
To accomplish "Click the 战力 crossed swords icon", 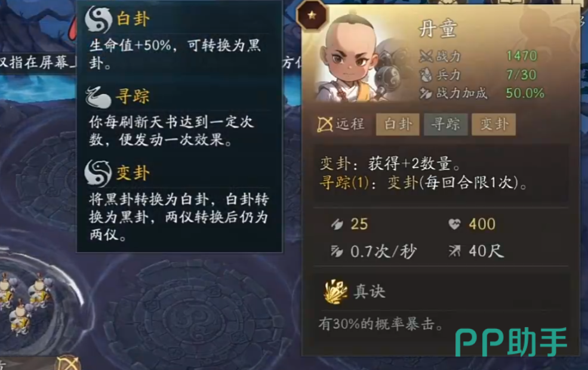I will point(426,57).
